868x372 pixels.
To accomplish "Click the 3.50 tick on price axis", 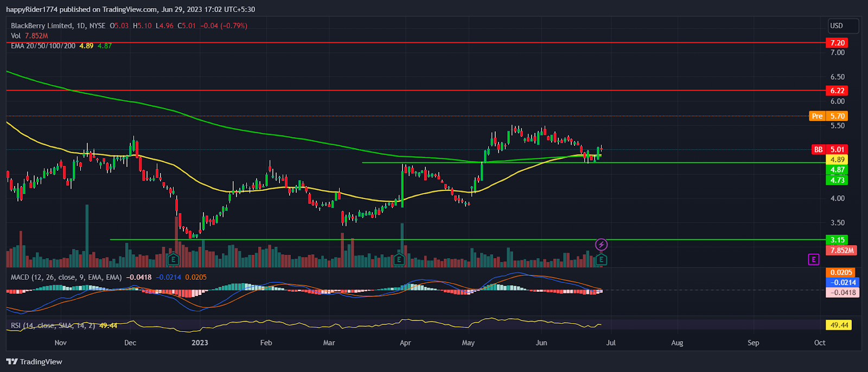I will pos(837,222).
